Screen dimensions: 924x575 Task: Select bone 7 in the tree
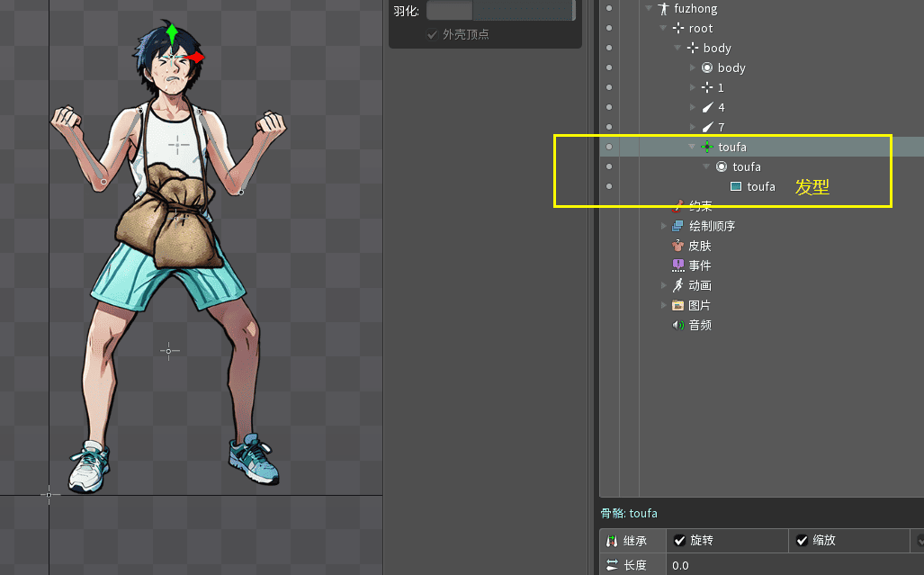click(x=721, y=127)
